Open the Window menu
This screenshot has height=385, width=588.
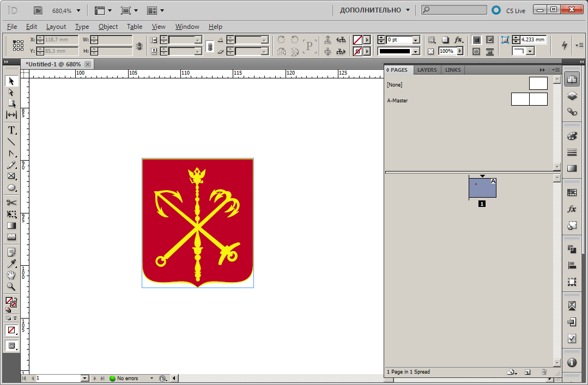coord(187,27)
